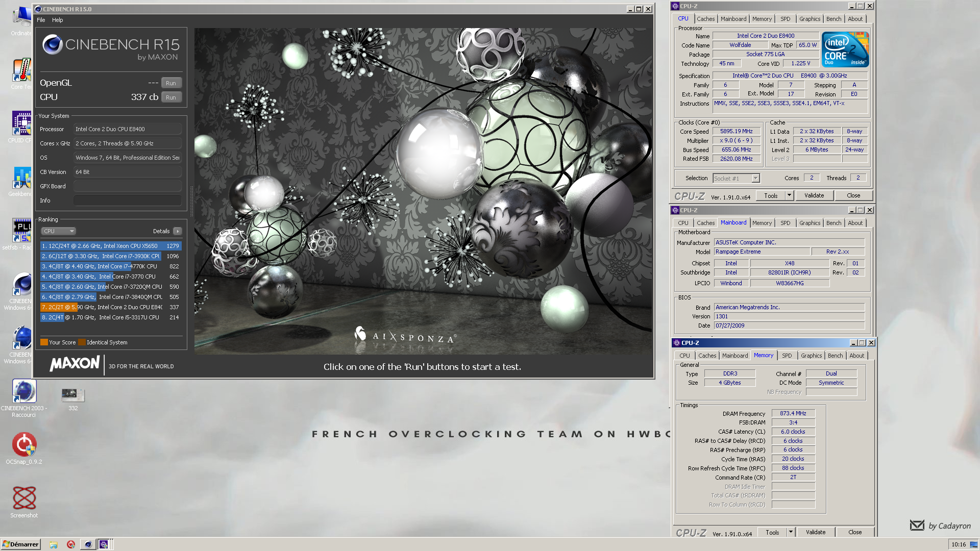Image resolution: width=980 pixels, height=551 pixels.
Task: Open the Details arrow in Ranking
Action: point(177,231)
